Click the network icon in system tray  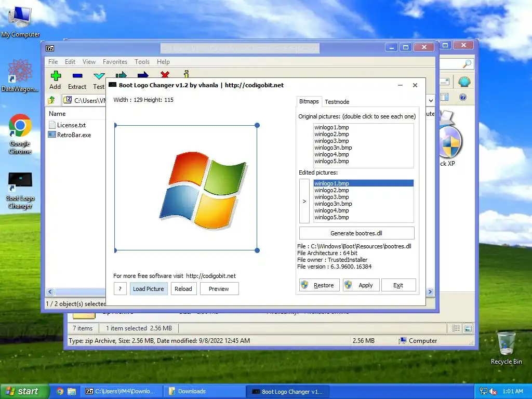(x=484, y=391)
